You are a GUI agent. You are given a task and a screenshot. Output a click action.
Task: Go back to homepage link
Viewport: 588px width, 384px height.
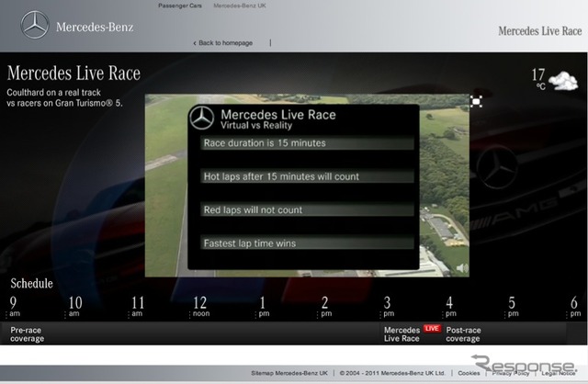pyautogui.click(x=222, y=43)
